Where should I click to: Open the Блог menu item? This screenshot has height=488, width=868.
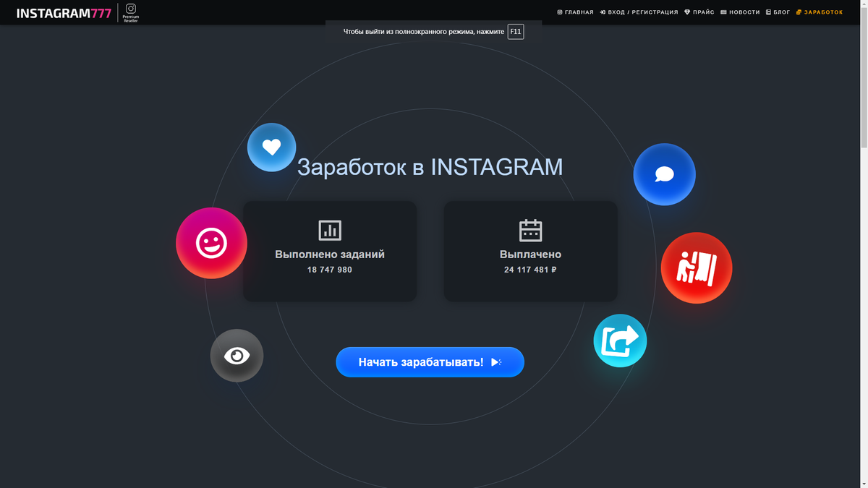coord(778,12)
